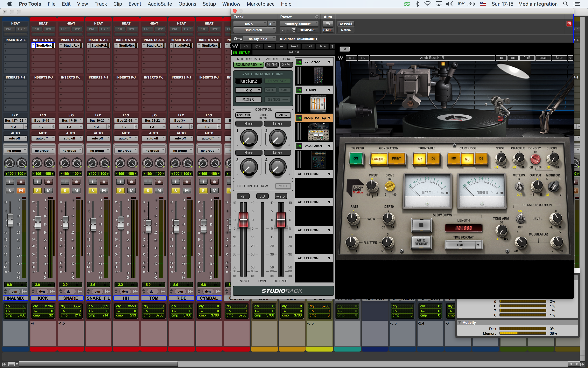Open the Marketplace menu
The width and height of the screenshot is (588, 368).
pyautogui.click(x=260, y=4)
